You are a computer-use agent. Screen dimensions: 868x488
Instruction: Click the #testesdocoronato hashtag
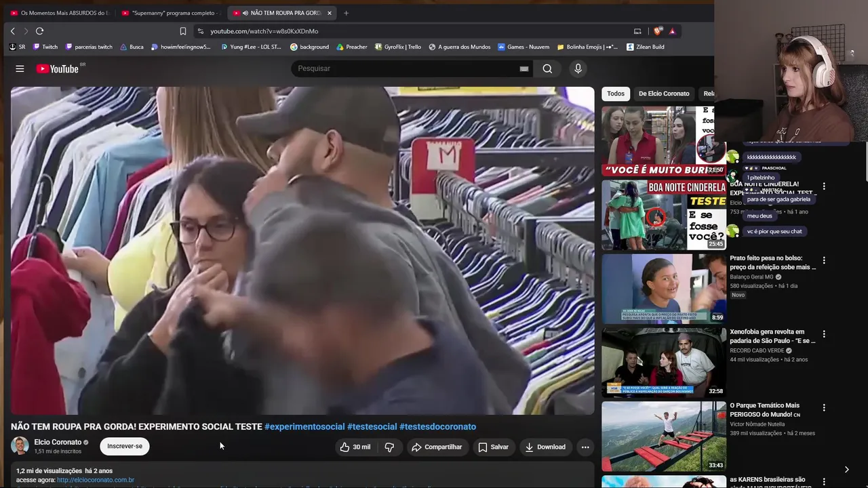[x=438, y=427]
